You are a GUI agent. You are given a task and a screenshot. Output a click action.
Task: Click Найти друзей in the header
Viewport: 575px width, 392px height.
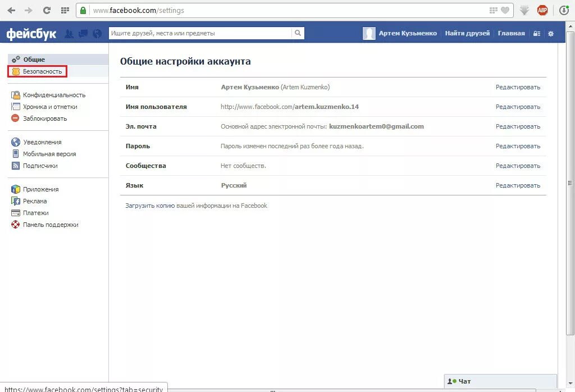coord(467,33)
